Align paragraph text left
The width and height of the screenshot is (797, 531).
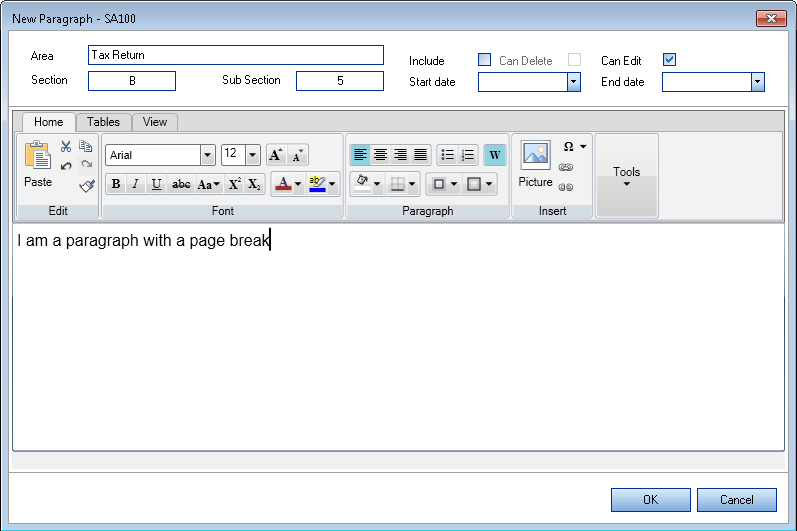tap(360, 155)
